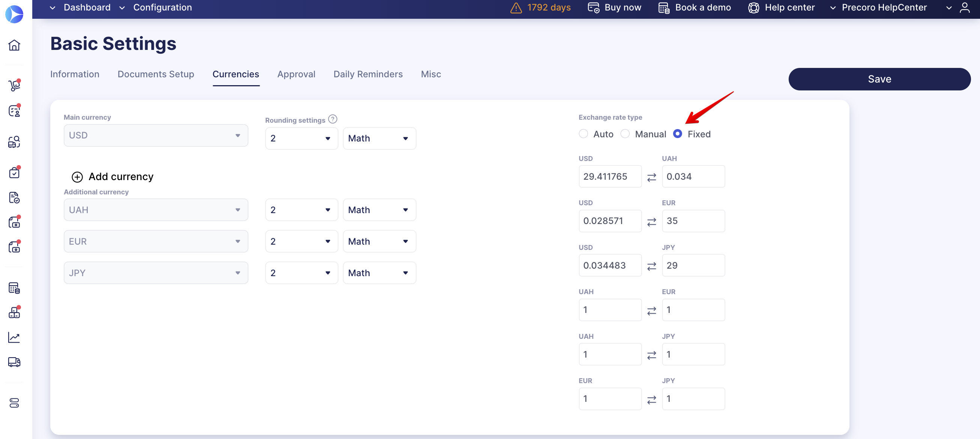Open the suppliers icon with notification badge
This screenshot has width=980, height=439.
click(x=14, y=111)
